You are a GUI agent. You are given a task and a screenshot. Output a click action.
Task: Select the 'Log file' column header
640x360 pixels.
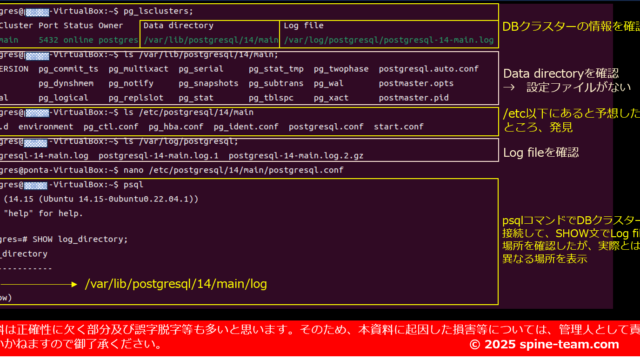click(x=304, y=25)
